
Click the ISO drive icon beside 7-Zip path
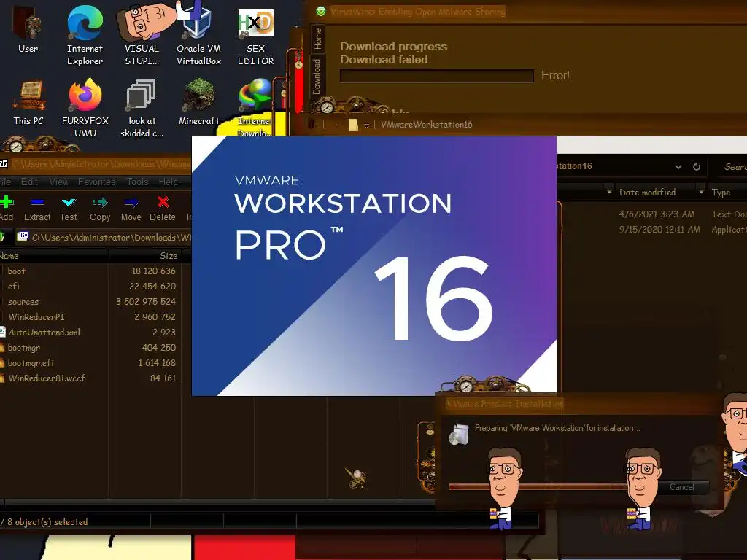23,236
